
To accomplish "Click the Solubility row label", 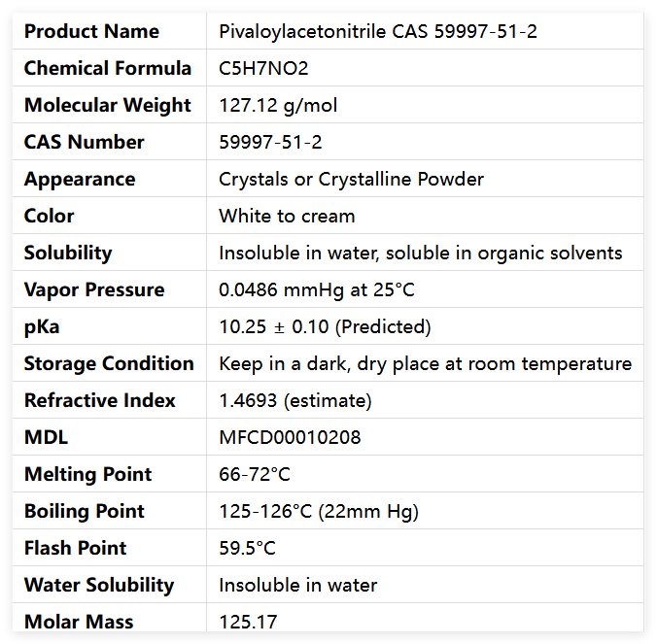I will (x=68, y=253).
